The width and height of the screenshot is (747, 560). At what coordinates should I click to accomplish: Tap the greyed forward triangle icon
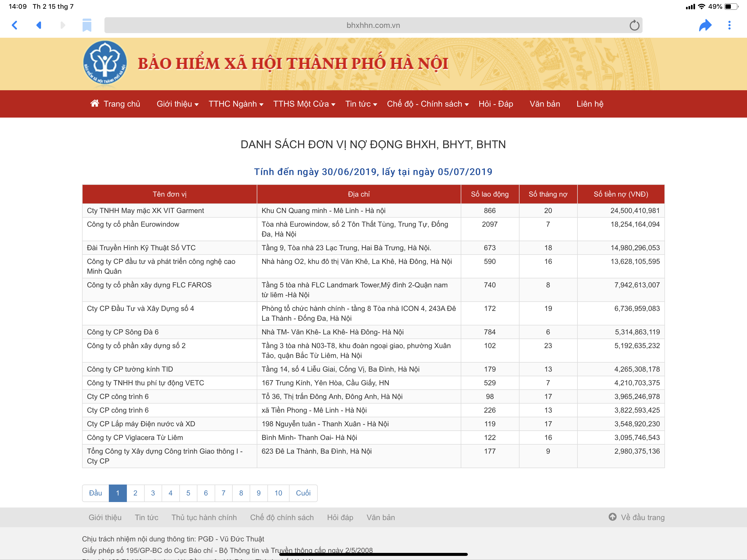pyautogui.click(x=62, y=25)
